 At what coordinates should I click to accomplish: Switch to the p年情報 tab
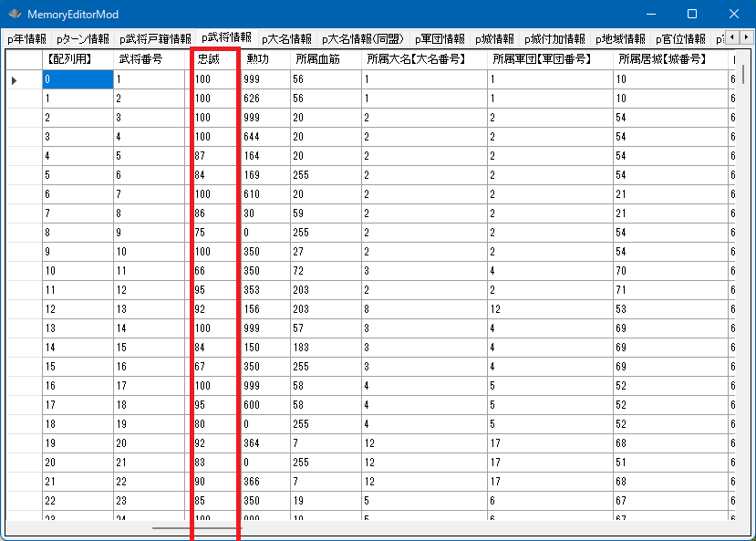point(26,39)
